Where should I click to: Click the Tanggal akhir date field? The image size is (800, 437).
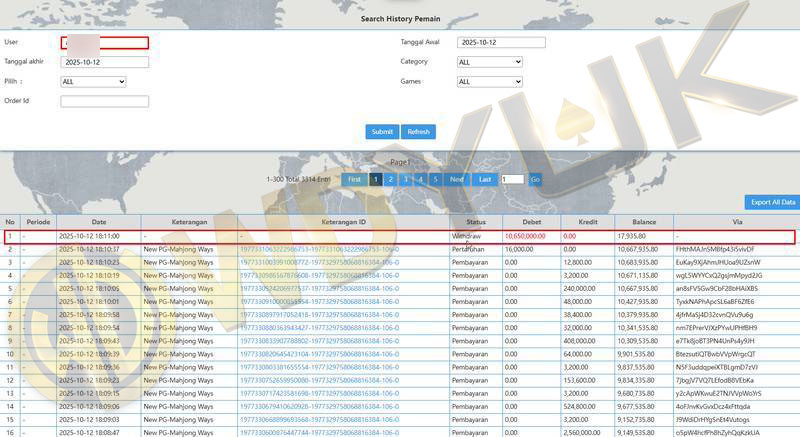[104, 62]
